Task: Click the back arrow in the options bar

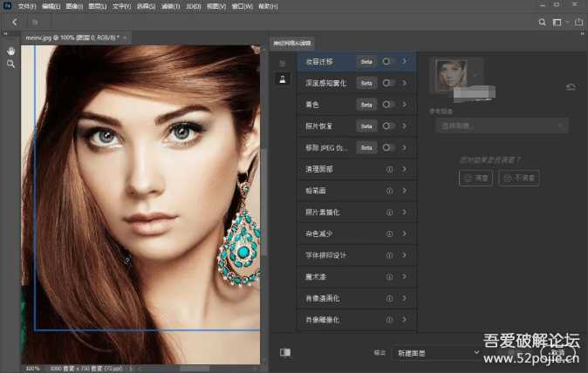Action: pos(15,23)
